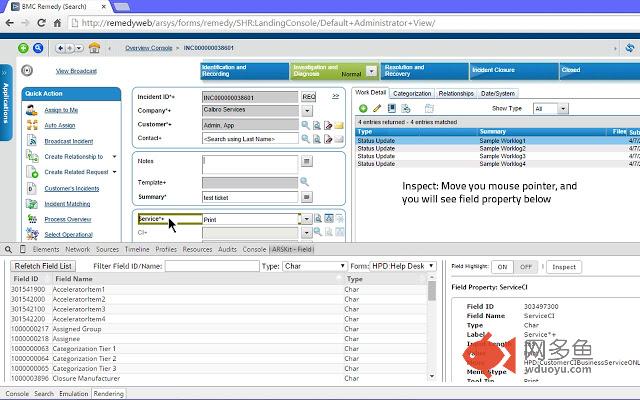This screenshot has width=640, height=400.
Task: Open the Service dropdown arrow
Action: (307, 219)
